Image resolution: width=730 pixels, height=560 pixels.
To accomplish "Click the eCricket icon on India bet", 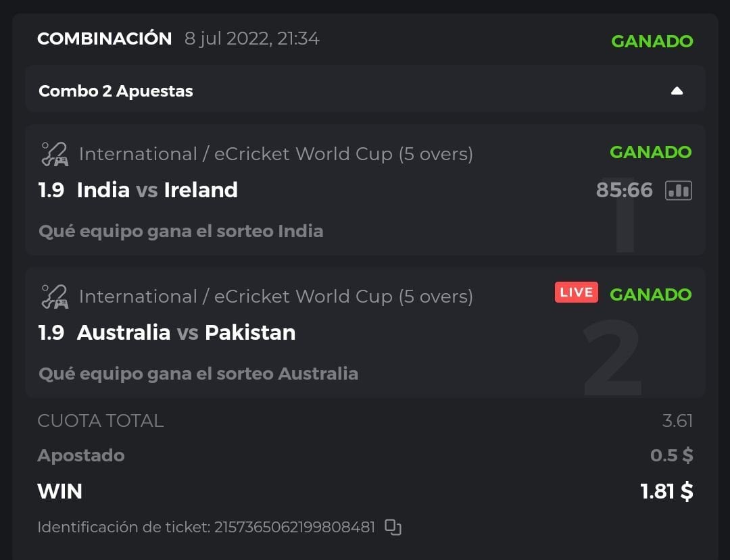I will [54, 154].
